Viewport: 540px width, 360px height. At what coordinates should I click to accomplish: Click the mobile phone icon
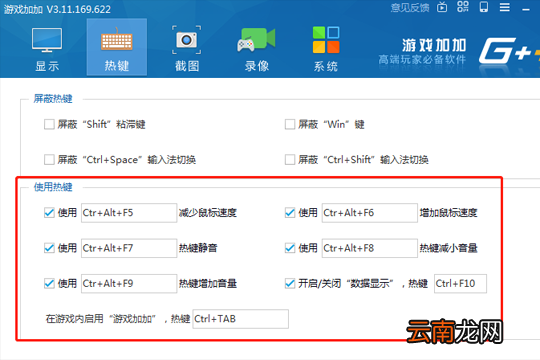click(x=484, y=7)
